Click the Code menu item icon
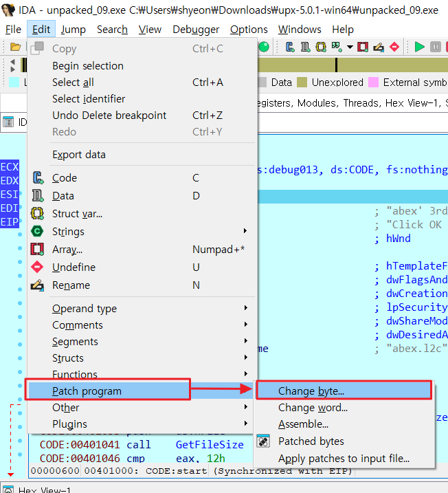Screen dimensions: 448x493 coord(37,177)
